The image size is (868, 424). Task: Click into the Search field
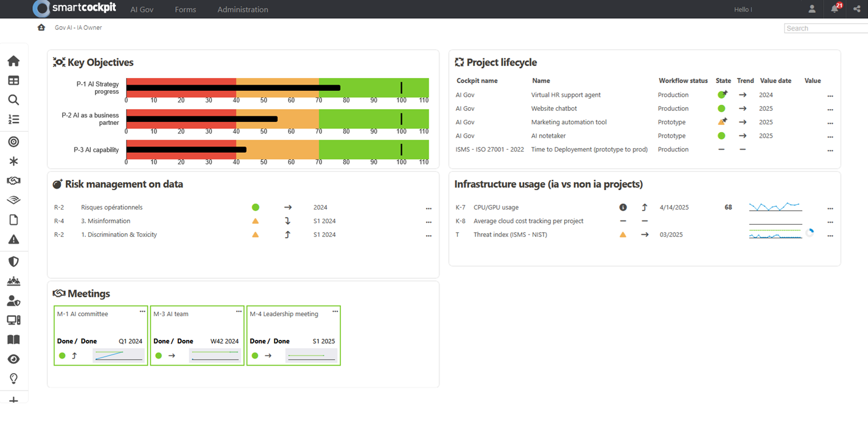pos(825,28)
